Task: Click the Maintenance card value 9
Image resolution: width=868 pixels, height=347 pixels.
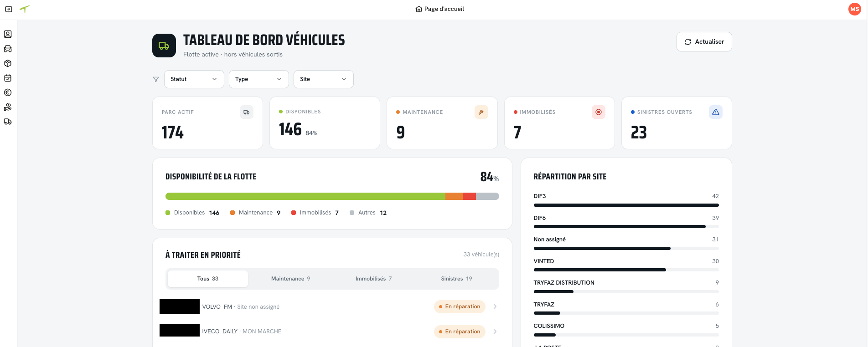Action: pyautogui.click(x=401, y=133)
